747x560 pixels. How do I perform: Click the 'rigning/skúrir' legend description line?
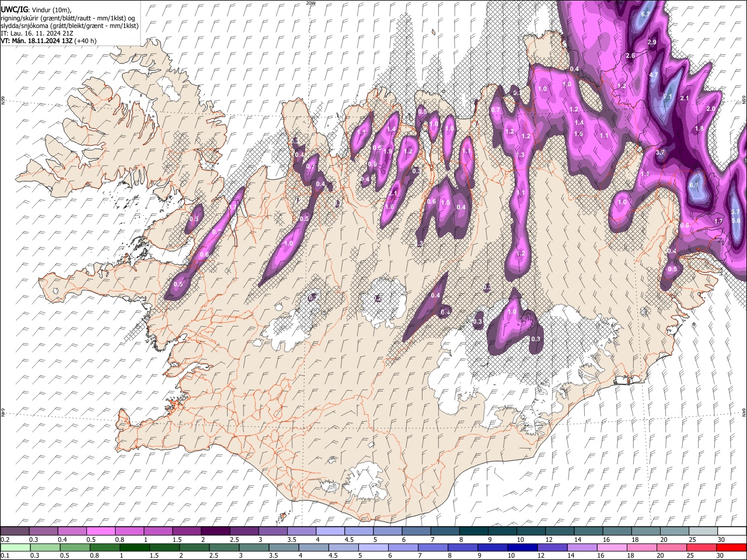pyautogui.click(x=68, y=18)
